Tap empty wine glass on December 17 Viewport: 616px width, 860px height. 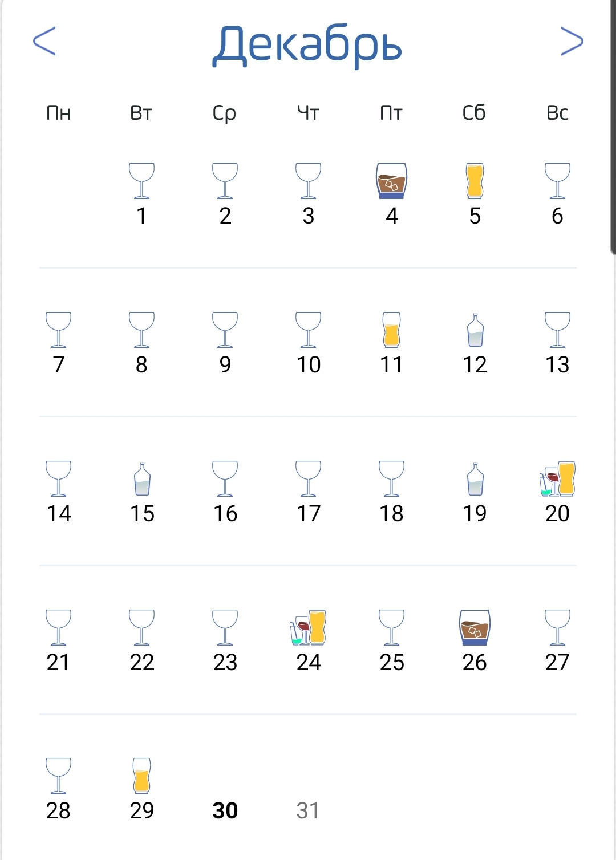(x=309, y=479)
